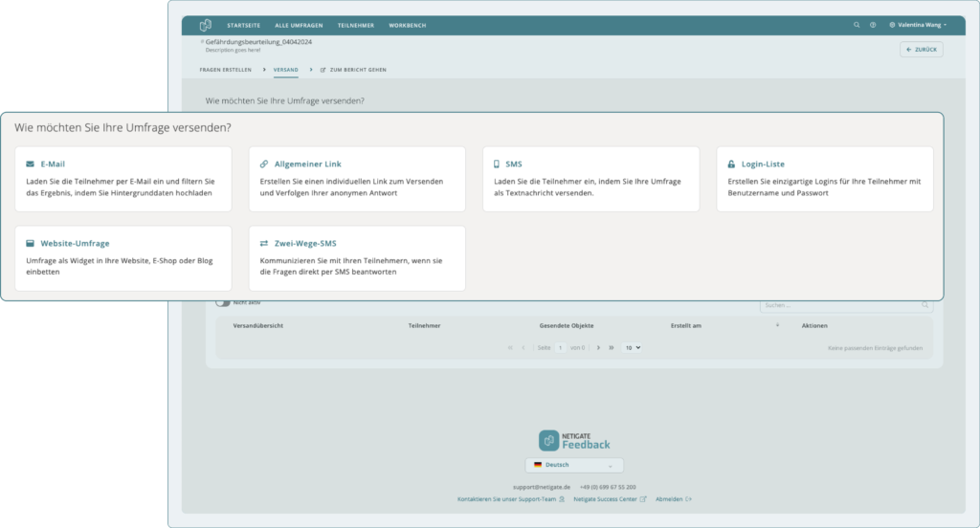
Task: Choose the Website-Umfrage option
Action: (123, 258)
